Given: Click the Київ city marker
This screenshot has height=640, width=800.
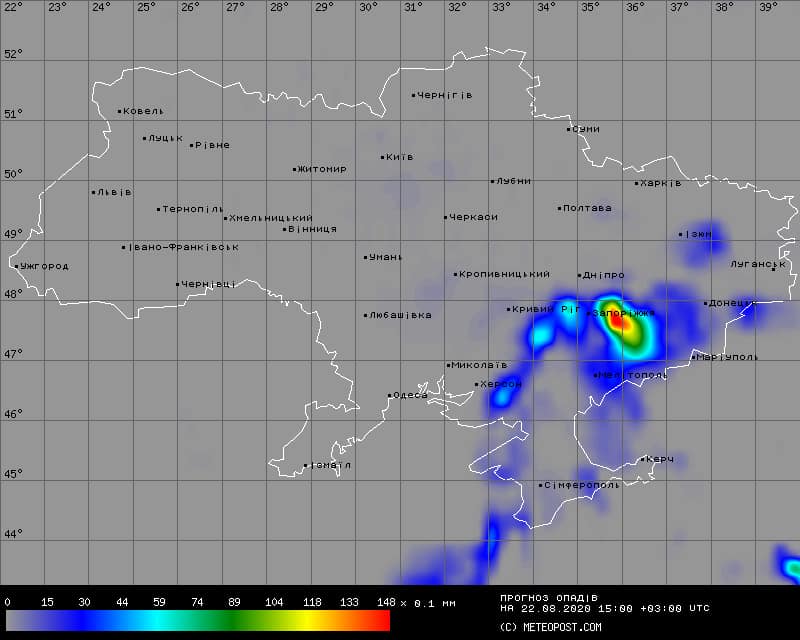Looking at the screenshot, I should point(383,157).
